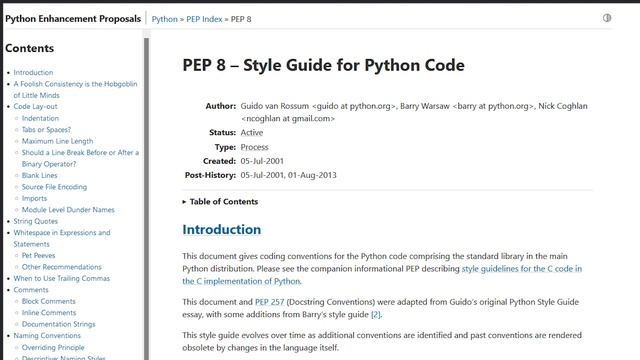Screen dimensions: 640x360
Task: Open Whitespace in Expressions and Statements
Action: [x=62, y=238]
